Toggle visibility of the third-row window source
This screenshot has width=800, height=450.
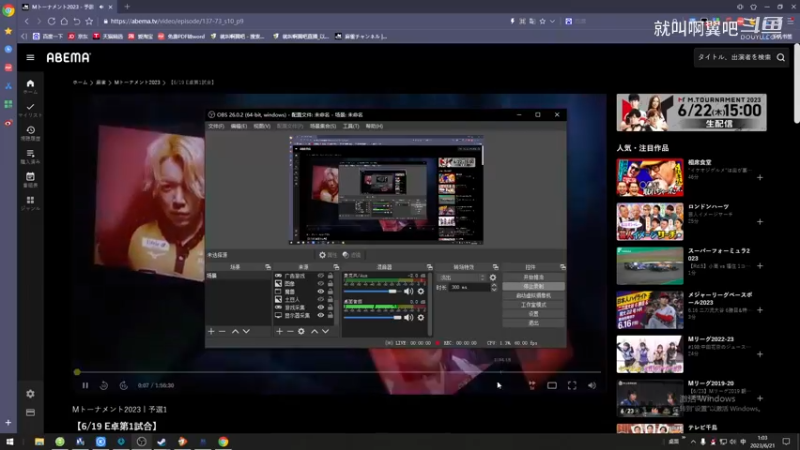(320, 291)
